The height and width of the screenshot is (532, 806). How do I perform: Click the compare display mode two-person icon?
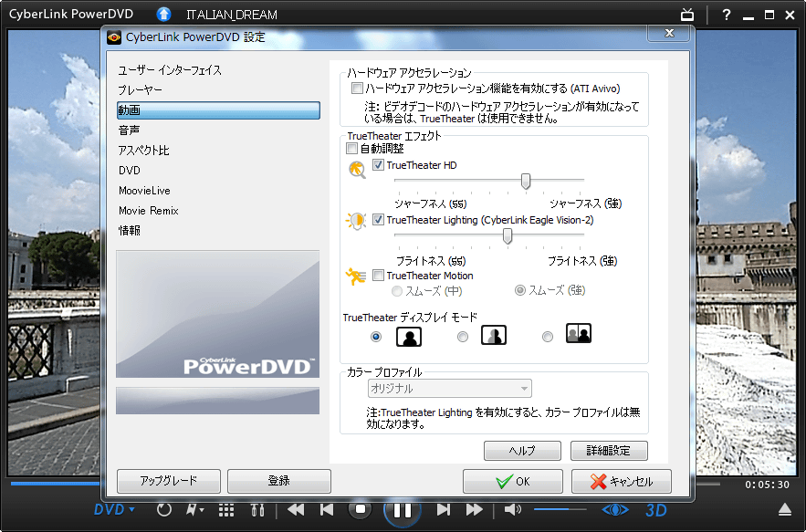tap(579, 333)
